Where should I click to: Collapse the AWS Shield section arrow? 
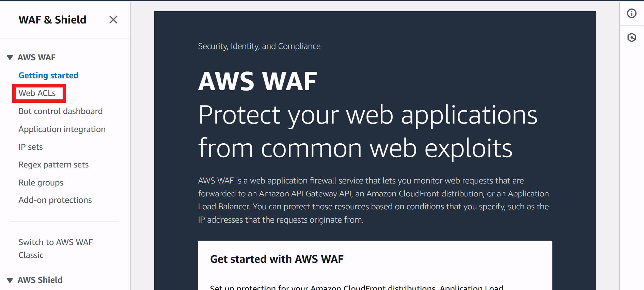tap(10, 280)
